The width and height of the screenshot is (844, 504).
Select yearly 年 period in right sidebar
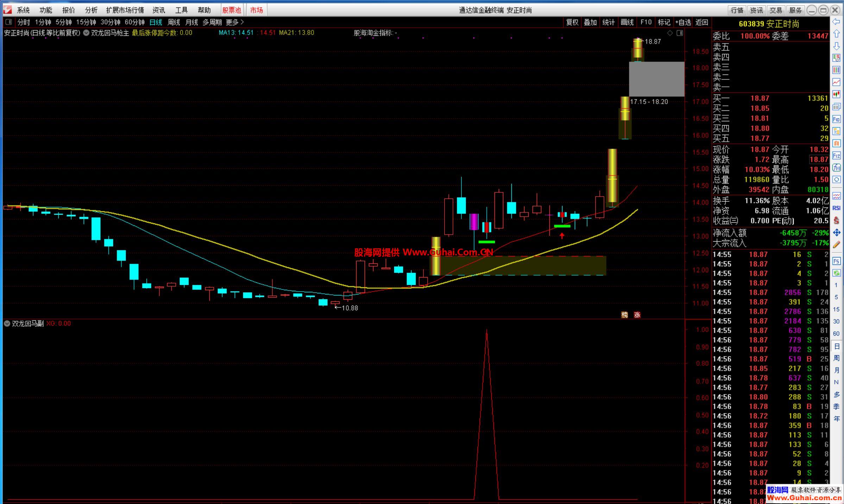[836, 419]
